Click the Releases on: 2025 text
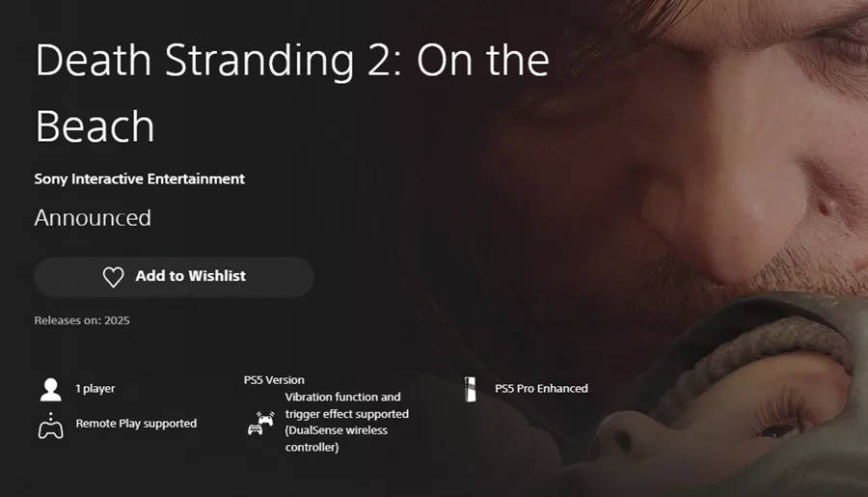 pyautogui.click(x=82, y=320)
